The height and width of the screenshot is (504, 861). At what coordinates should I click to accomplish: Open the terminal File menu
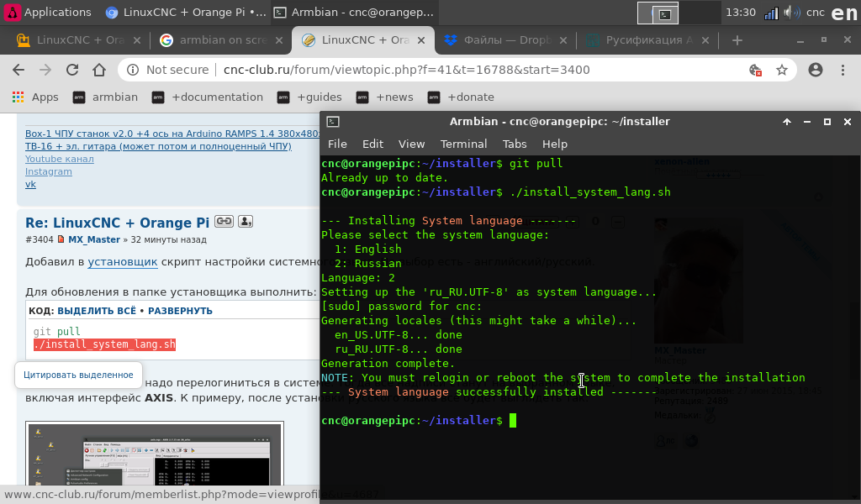[x=337, y=144]
